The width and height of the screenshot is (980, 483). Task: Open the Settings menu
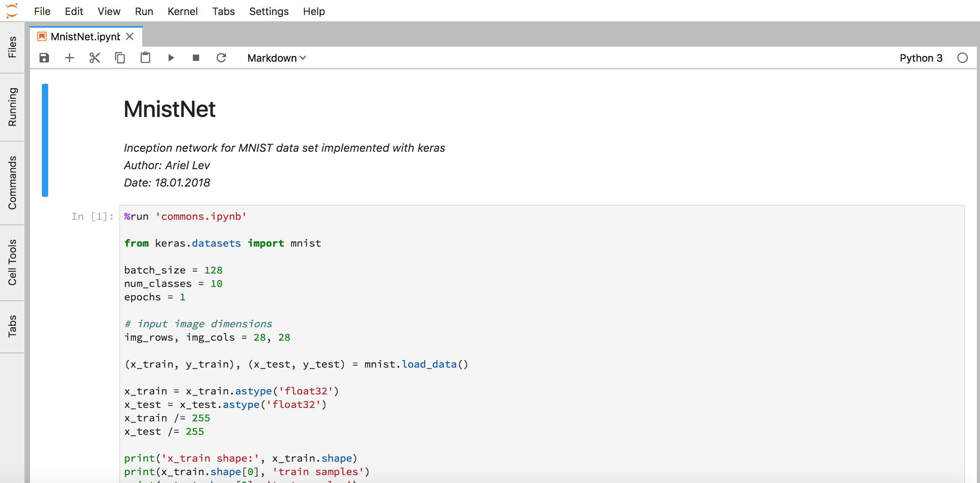[269, 11]
